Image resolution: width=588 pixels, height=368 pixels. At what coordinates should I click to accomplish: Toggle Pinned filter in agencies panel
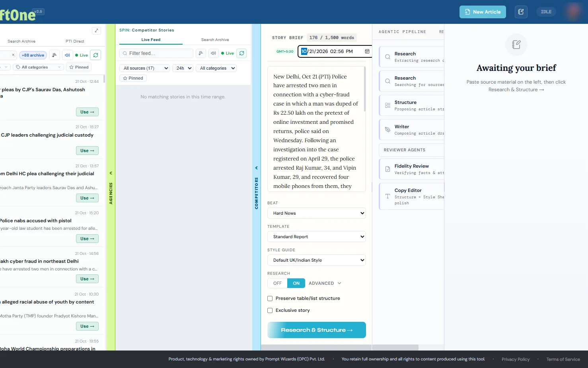pyautogui.click(x=79, y=67)
